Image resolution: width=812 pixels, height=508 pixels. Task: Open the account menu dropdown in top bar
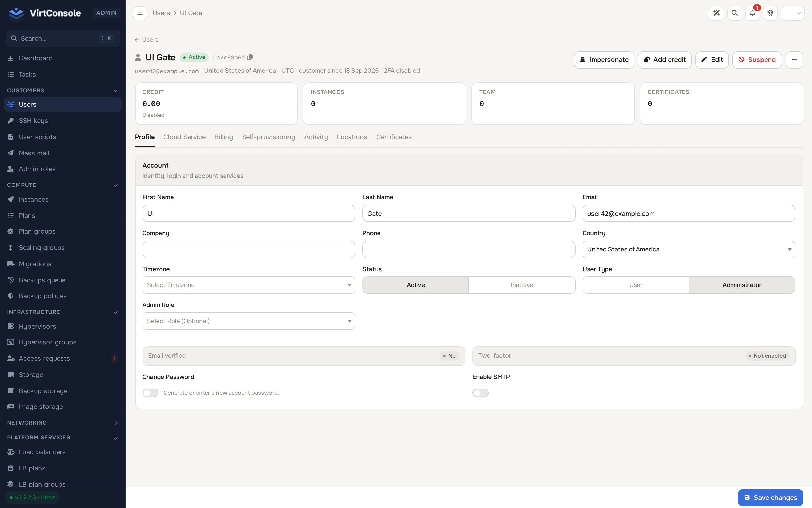click(x=792, y=13)
